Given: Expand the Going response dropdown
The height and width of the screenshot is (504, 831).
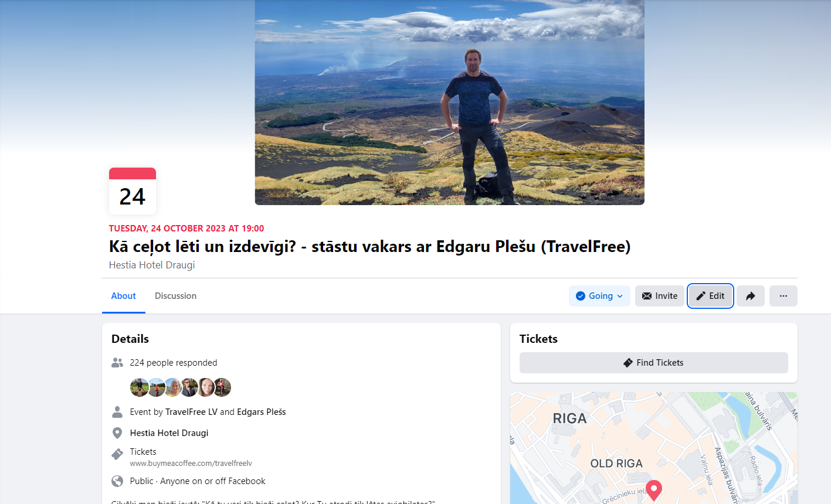Looking at the screenshot, I should pos(599,296).
